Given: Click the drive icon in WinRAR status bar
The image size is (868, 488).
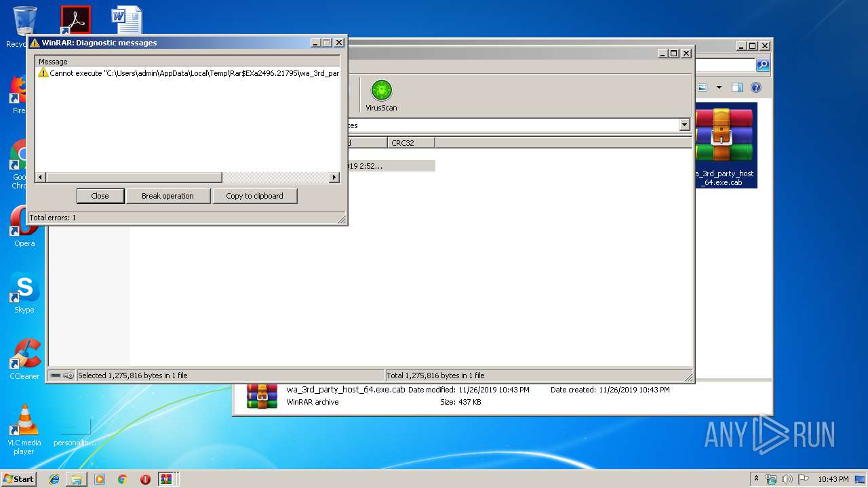Looking at the screenshot, I should (56, 375).
